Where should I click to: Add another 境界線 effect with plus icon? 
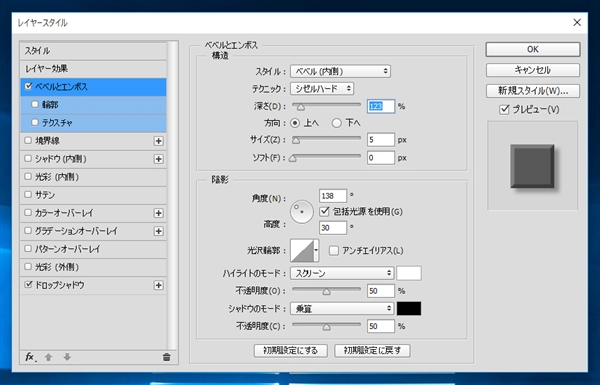tap(158, 141)
